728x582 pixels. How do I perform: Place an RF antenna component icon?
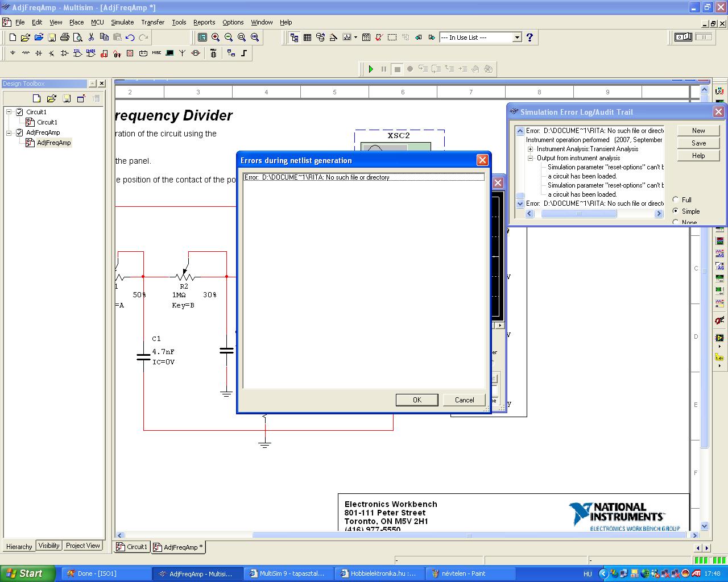point(183,53)
